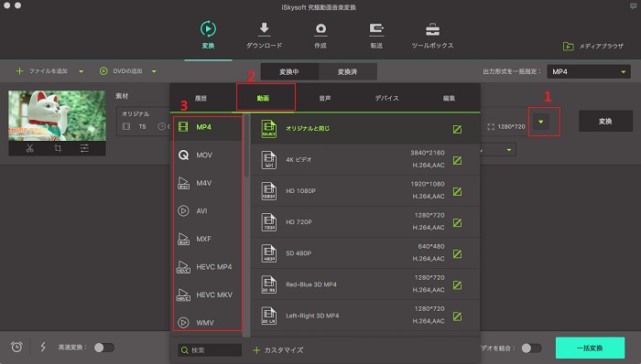Open the ダウンロード download section

(264, 36)
